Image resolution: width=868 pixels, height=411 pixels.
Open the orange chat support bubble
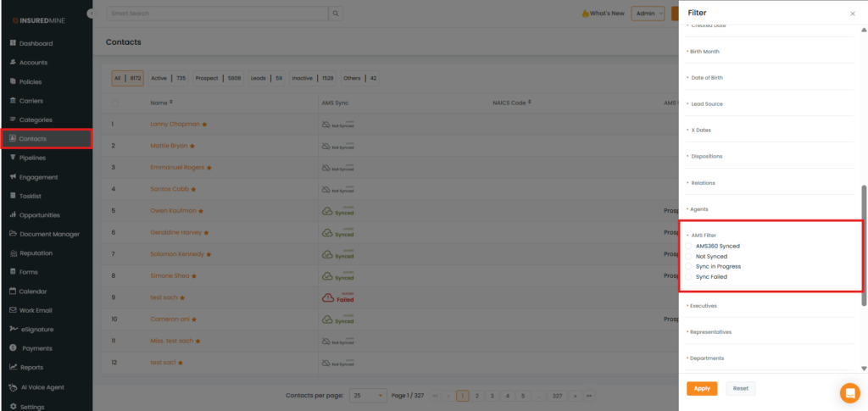849,392
